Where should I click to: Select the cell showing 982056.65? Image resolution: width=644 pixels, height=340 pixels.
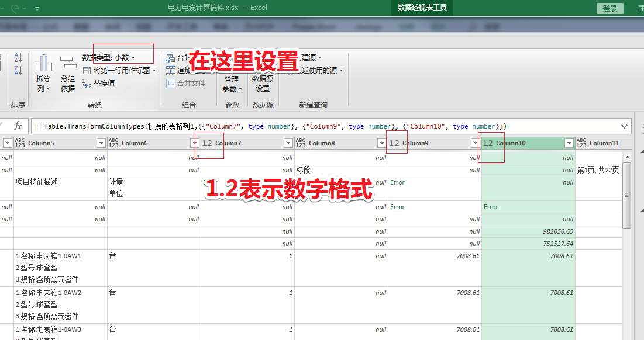(x=528, y=231)
